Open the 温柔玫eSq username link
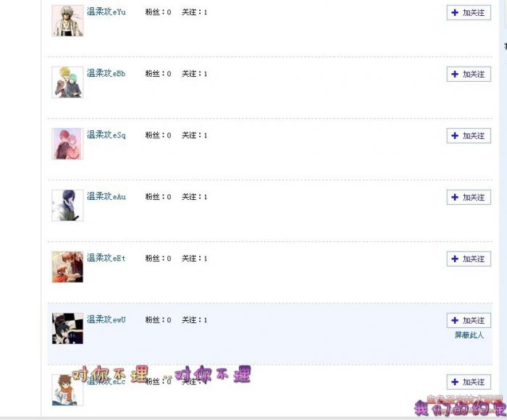This screenshot has height=420, width=507. pyautogui.click(x=106, y=135)
